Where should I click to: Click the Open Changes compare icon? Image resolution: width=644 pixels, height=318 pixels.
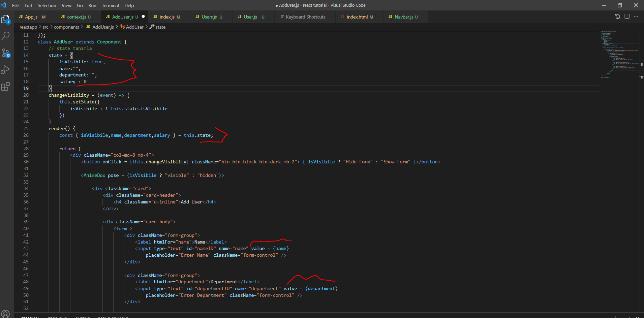point(617,17)
